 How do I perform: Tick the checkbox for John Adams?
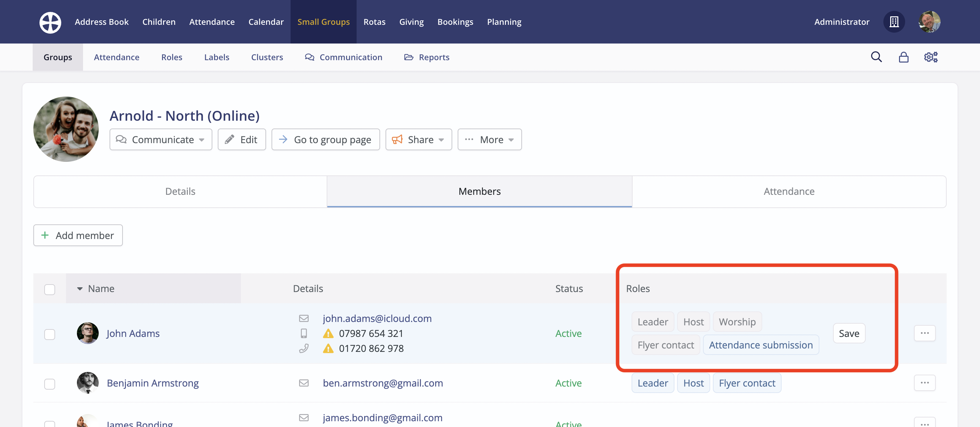coord(49,334)
